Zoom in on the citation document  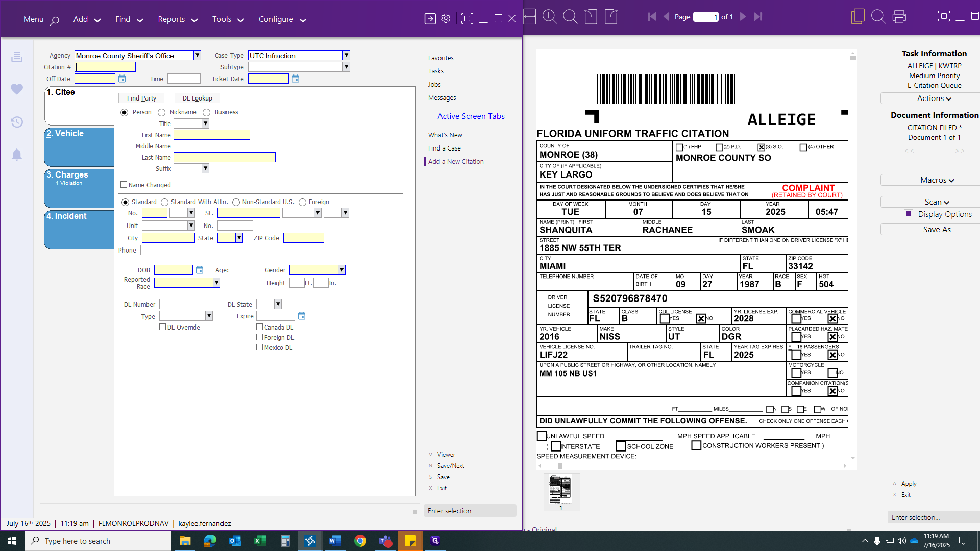pos(550,17)
